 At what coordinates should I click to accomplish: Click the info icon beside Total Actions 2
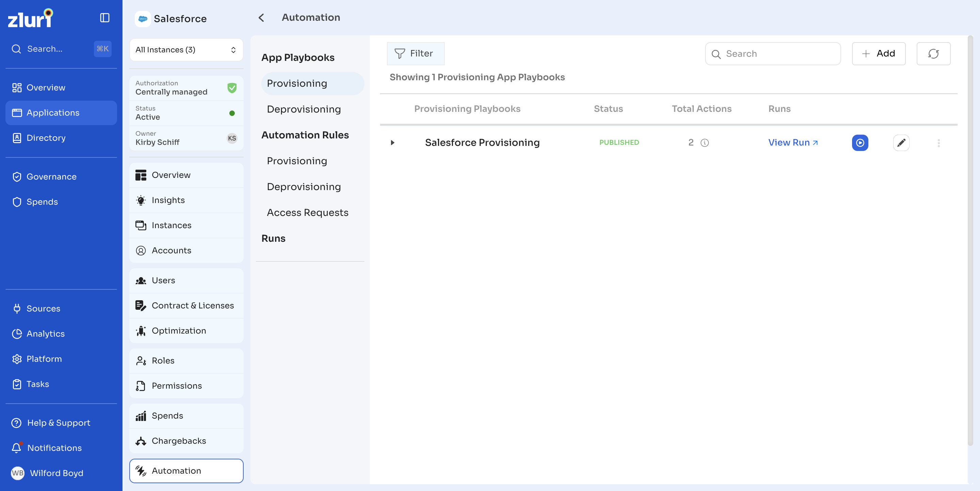coord(705,143)
